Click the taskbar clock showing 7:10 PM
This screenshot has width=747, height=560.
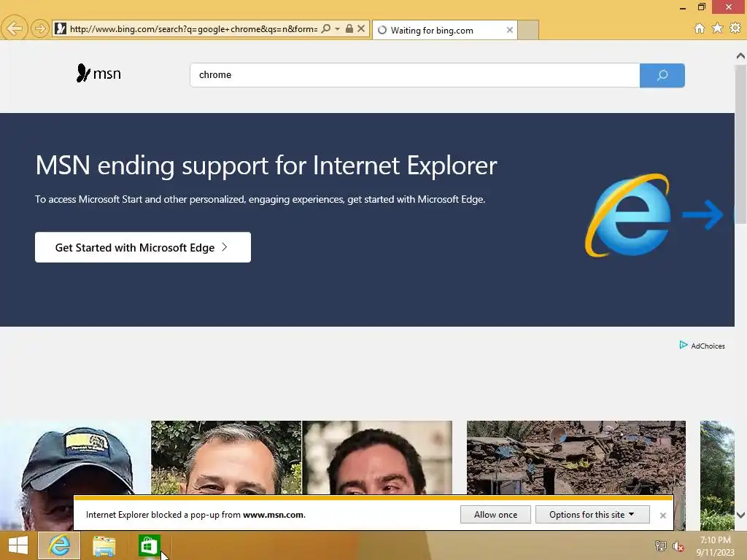tap(715, 546)
